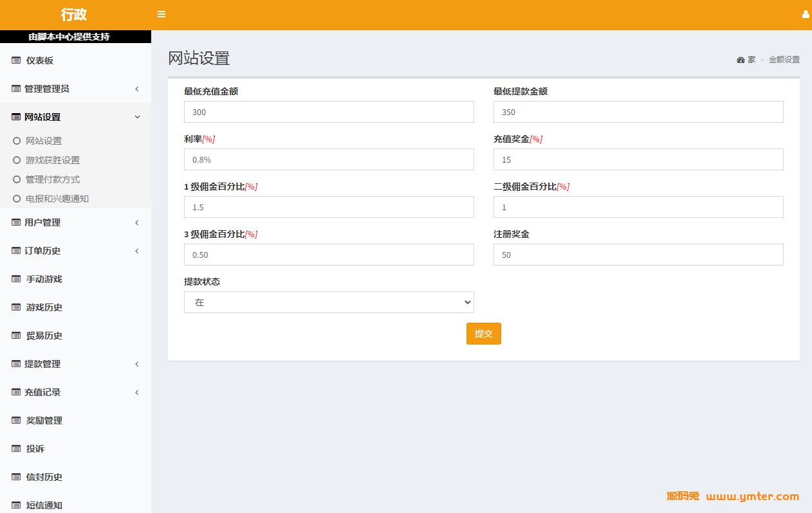Click the dashboard icon in the breadcrumb
Screen dimensions: 812x513
pos(741,60)
